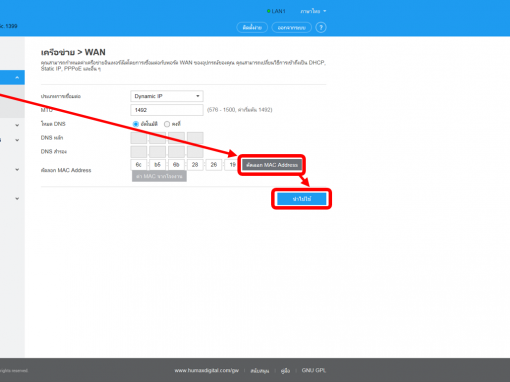The height and width of the screenshot is (382, 510).
Task: Select the manual DNS mode radio button
Action: [167, 124]
